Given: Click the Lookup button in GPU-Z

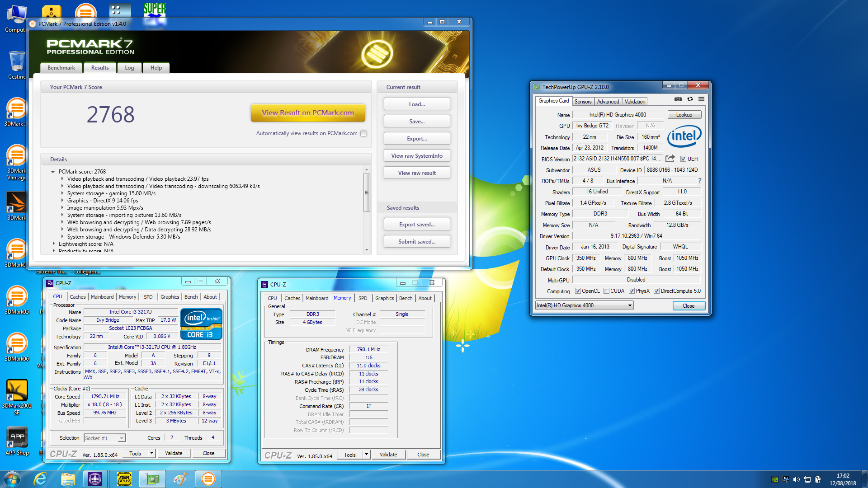Looking at the screenshot, I should [684, 115].
